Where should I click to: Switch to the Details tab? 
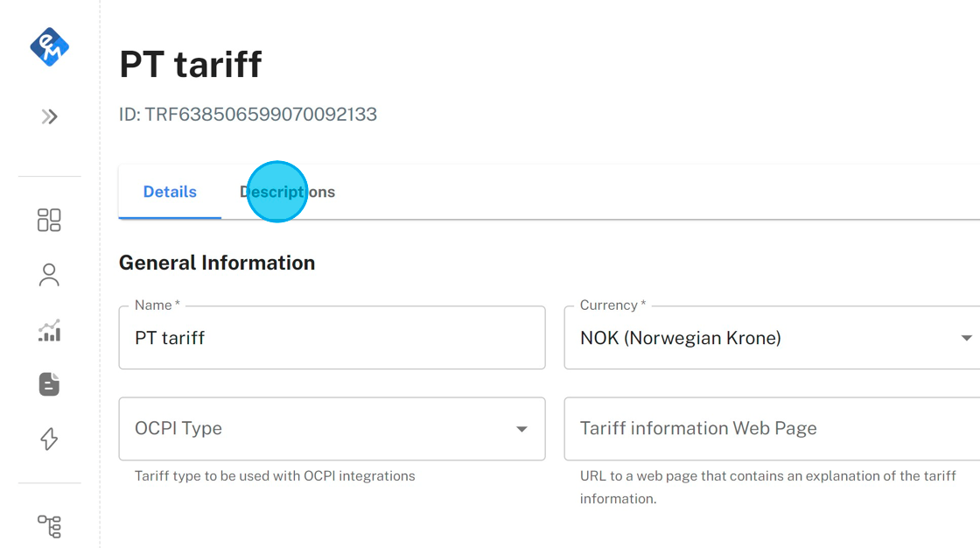click(x=170, y=192)
